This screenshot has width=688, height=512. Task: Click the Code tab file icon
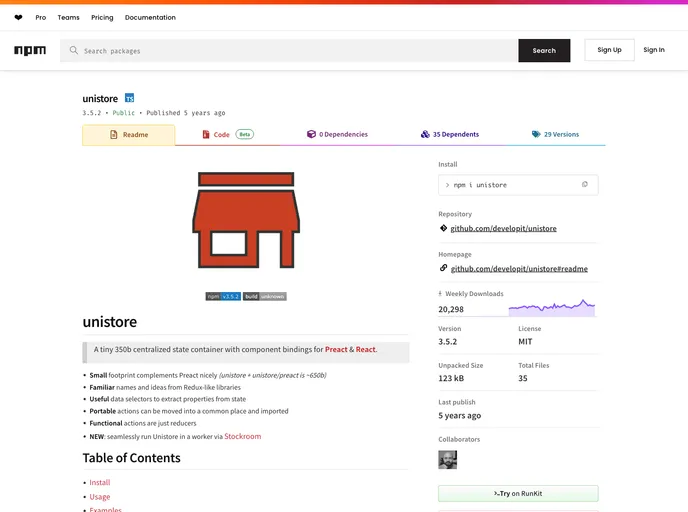point(206,134)
